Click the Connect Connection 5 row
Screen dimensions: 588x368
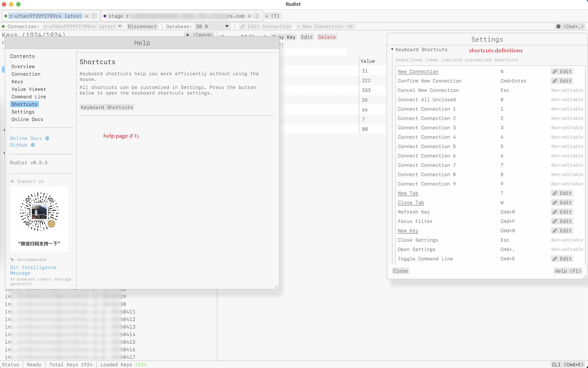pos(490,147)
